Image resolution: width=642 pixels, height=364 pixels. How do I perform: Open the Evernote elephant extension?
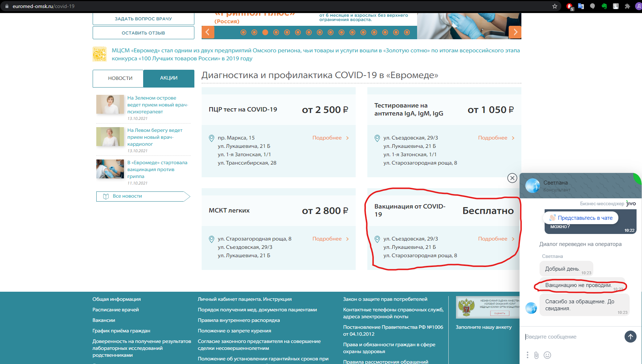(x=604, y=6)
